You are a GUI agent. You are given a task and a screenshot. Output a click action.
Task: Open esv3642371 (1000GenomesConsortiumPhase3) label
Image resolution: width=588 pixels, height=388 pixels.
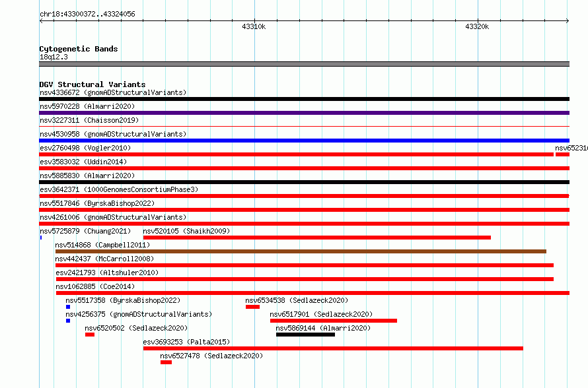click(119, 189)
